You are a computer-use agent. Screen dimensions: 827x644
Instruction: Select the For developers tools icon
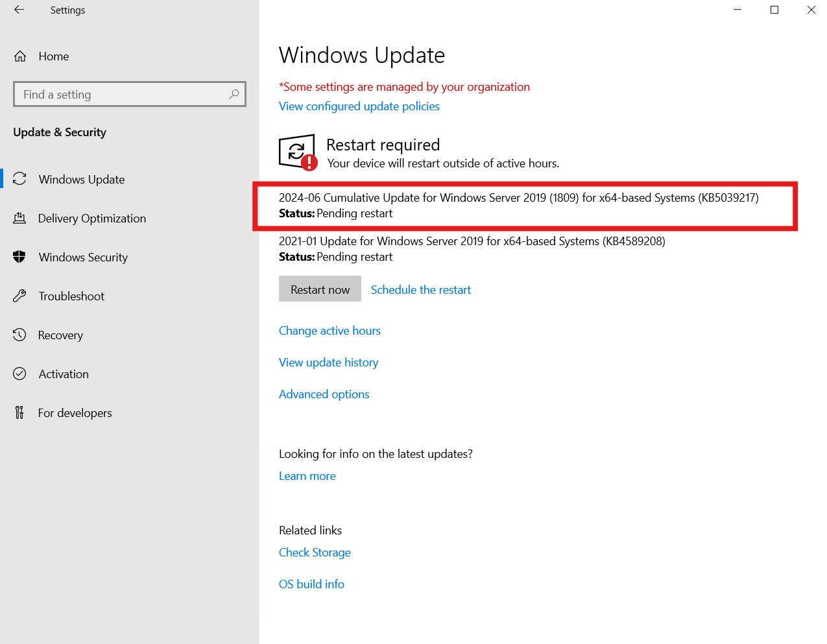coord(19,412)
